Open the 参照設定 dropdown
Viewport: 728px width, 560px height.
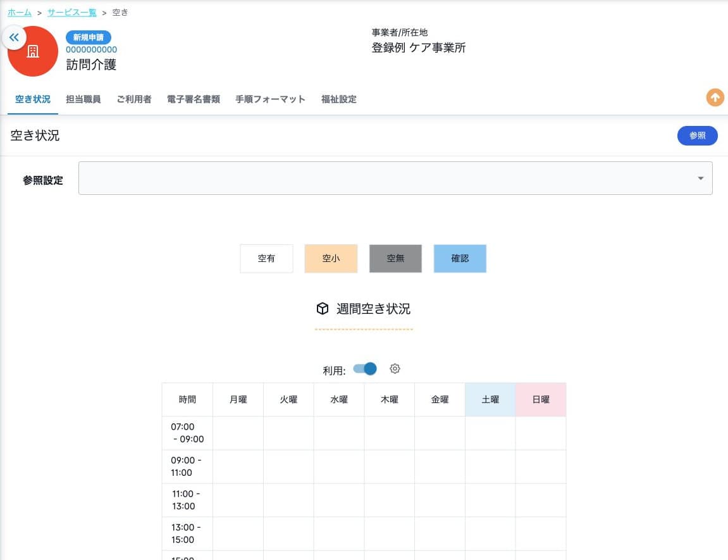pos(395,178)
